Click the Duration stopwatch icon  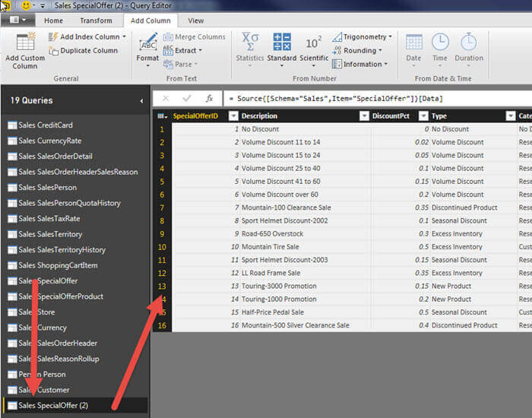[x=469, y=42]
